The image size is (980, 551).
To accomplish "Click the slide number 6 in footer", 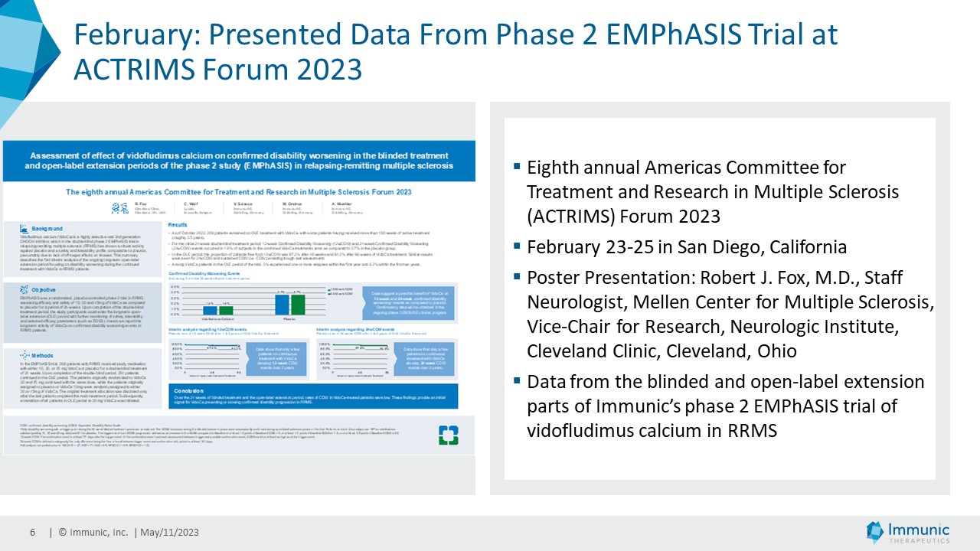I will point(33,533).
